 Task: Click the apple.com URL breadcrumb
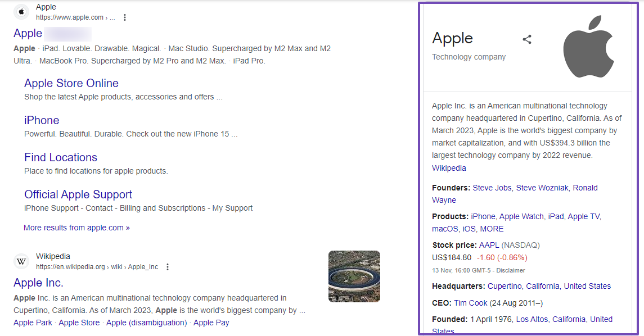(75, 17)
